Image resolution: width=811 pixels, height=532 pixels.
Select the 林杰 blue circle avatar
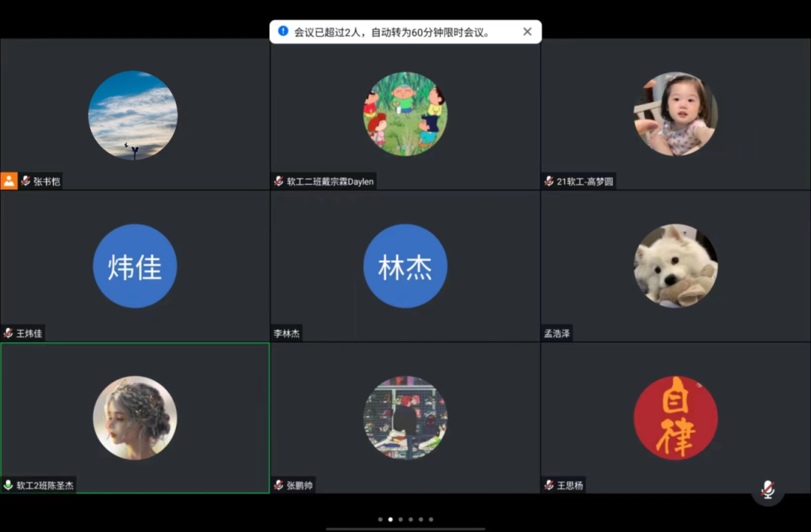(x=405, y=266)
